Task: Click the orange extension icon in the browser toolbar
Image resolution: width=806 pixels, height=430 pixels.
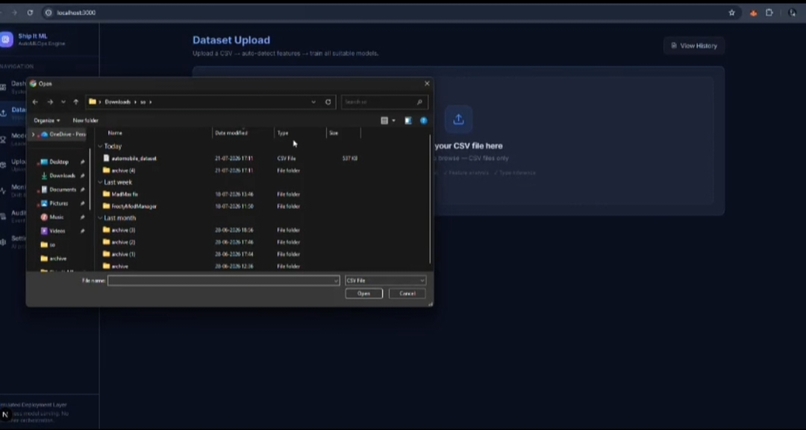Action: tap(753, 13)
